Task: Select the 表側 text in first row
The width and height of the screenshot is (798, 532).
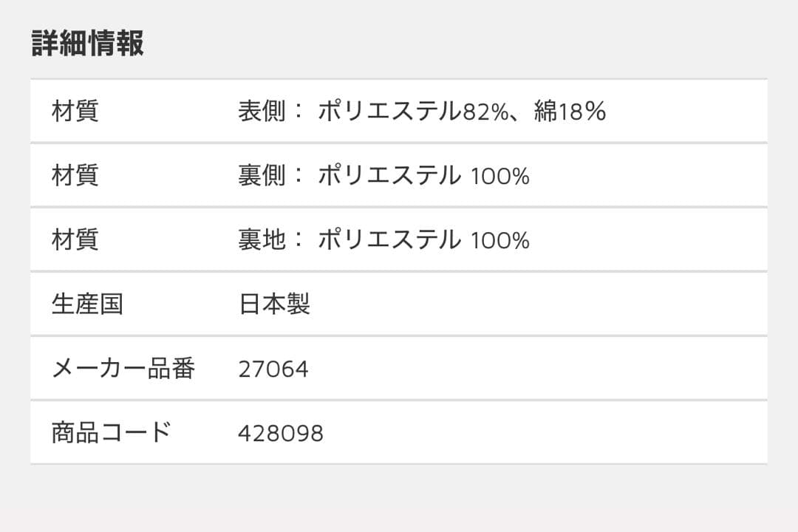Action: (x=261, y=112)
